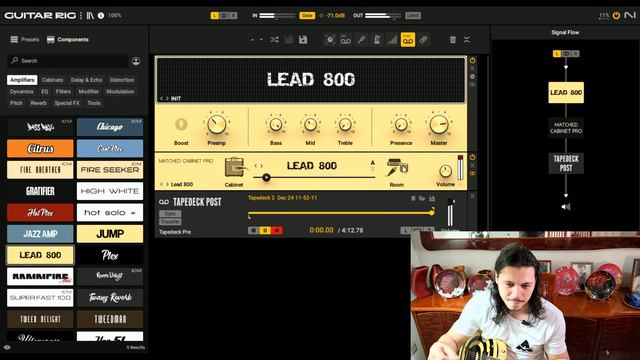Toggle the Limit button
The height and width of the screenshot is (360, 640).
pos(413,16)
